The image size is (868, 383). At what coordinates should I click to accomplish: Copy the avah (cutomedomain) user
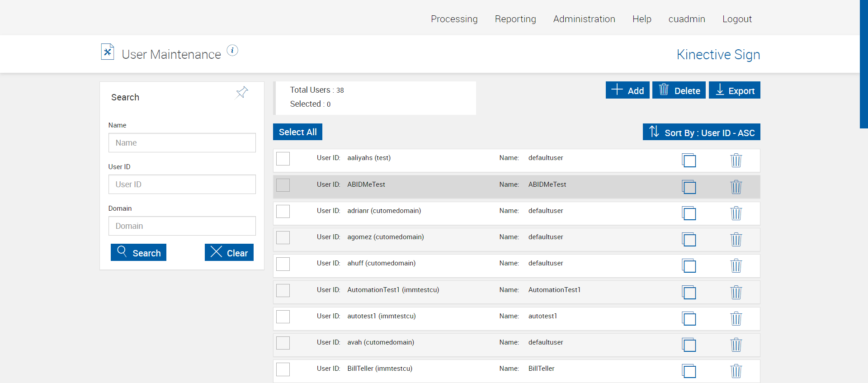(689, 345)
